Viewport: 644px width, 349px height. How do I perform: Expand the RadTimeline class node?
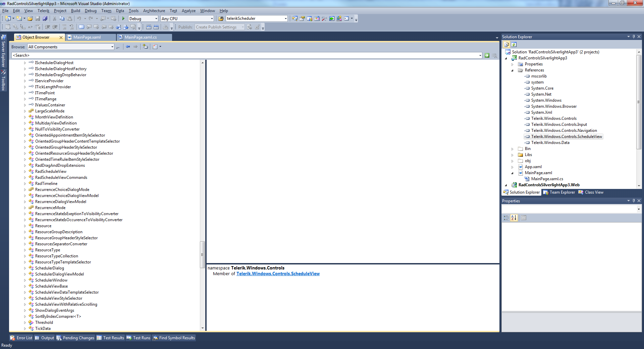tap(25, 184)
